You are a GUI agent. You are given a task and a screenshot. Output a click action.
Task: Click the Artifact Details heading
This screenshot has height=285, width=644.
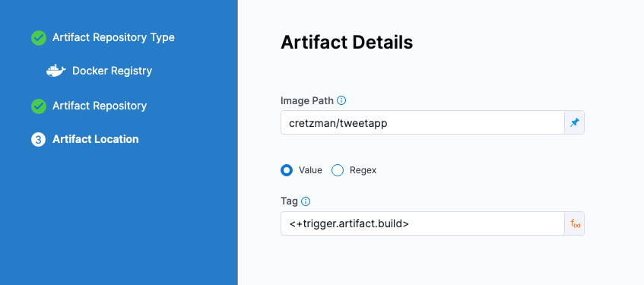347,43
